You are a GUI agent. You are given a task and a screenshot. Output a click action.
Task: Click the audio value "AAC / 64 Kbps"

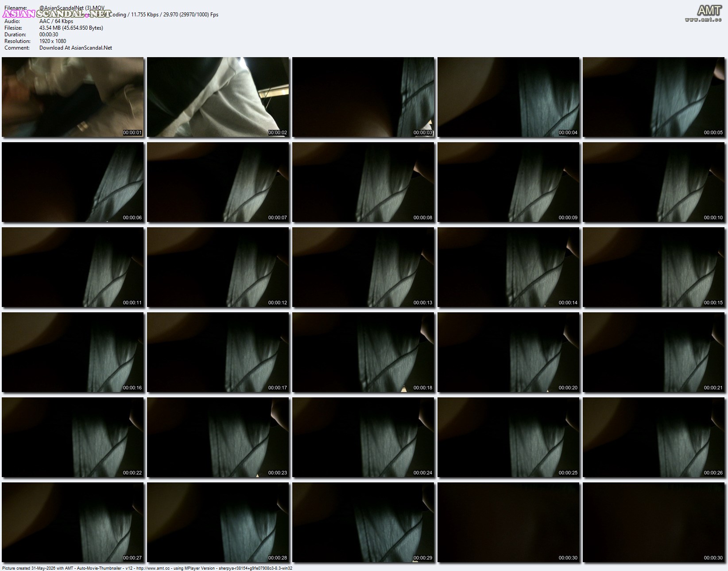point(56,21)
